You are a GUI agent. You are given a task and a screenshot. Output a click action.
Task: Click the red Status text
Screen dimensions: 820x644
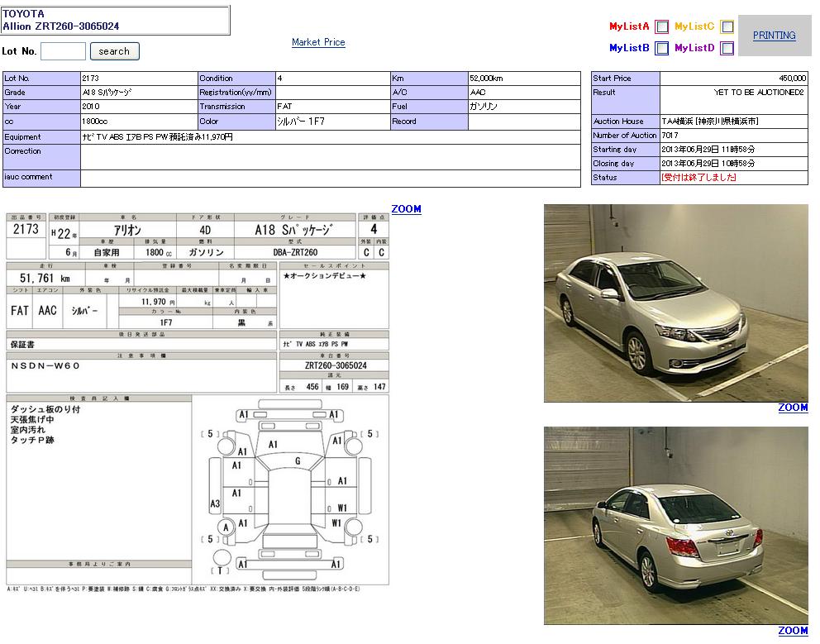698,178
